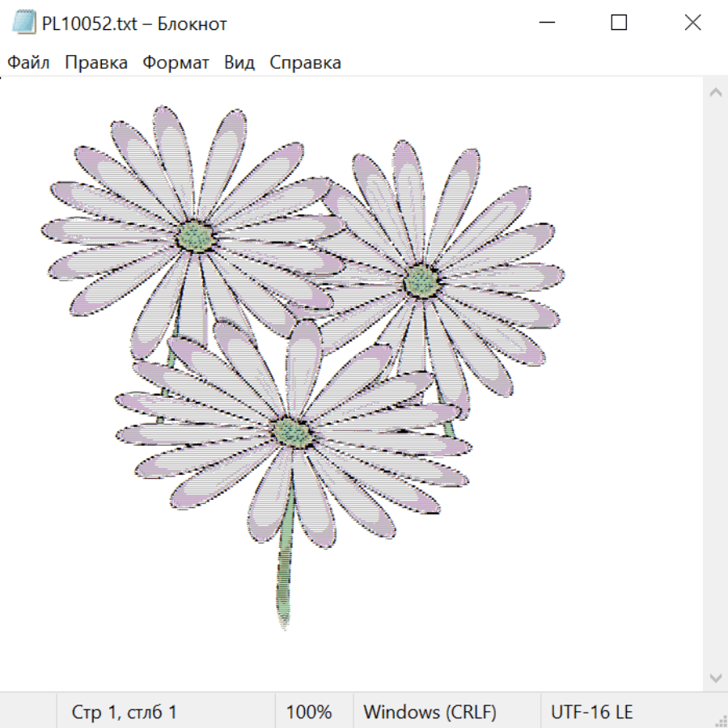Image resolution: width=728 pixels, height=728 pixels.
Task: Click the scrollbar down arrow
Action: (x=715, y=677)
